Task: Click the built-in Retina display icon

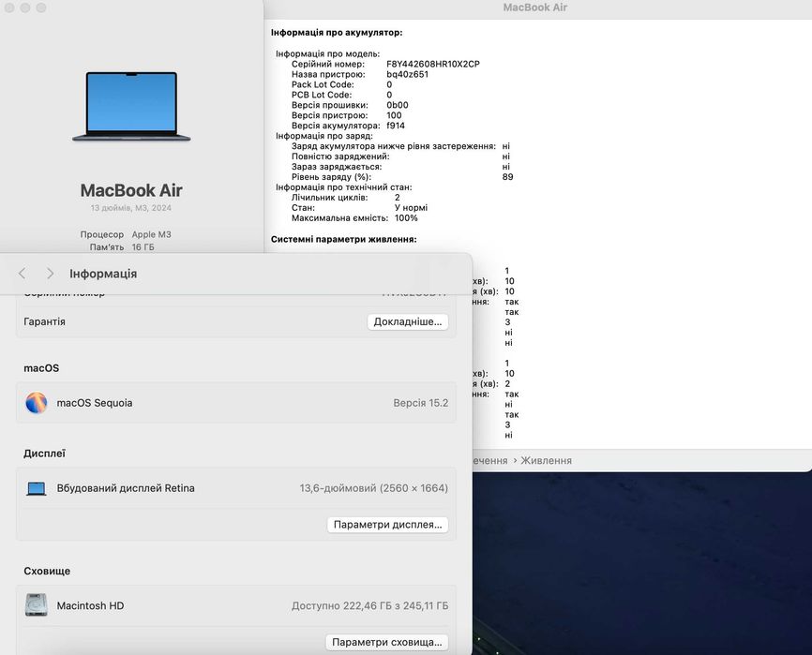Action: pyautogui.click(x=37, y=488)
